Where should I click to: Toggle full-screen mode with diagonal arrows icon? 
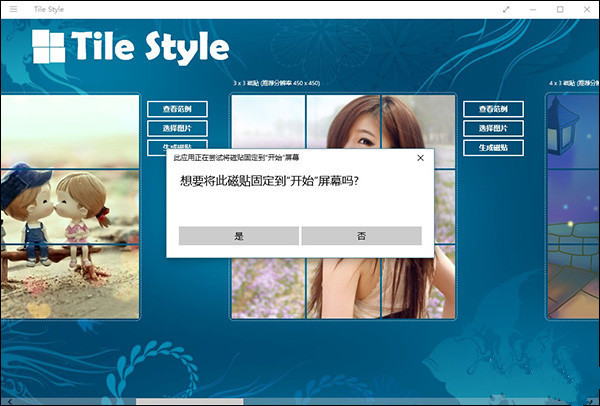pyautogui.click(x=506, y=9)
